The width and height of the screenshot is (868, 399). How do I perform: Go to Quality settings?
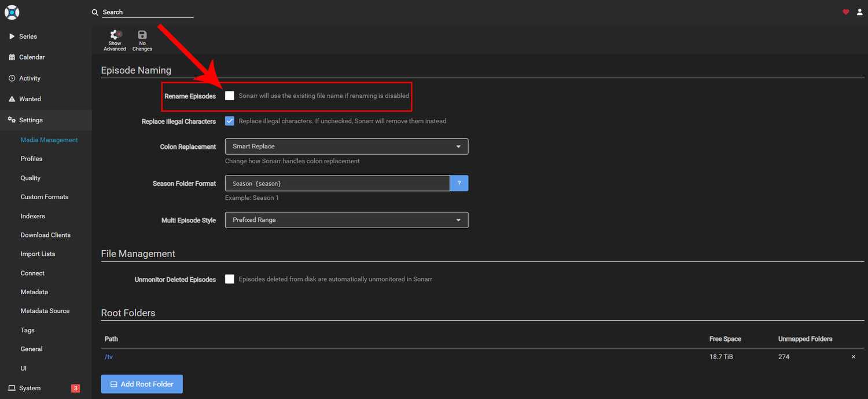coord(31,178)
